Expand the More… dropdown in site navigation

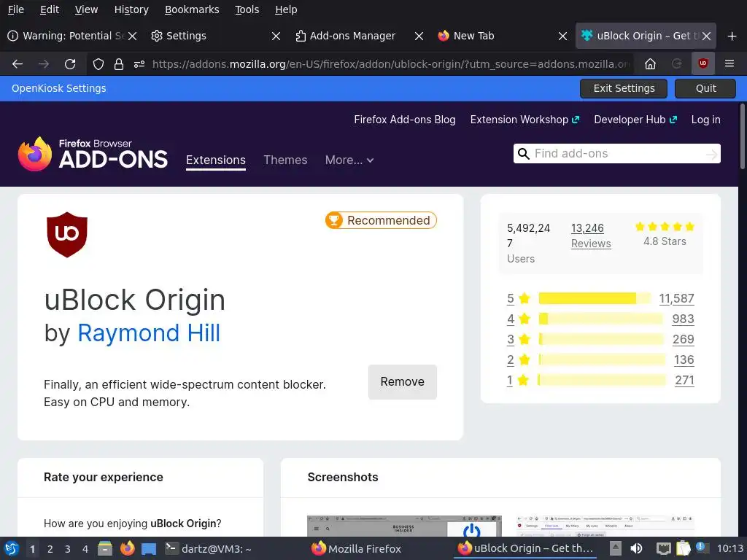coord(349,160)
